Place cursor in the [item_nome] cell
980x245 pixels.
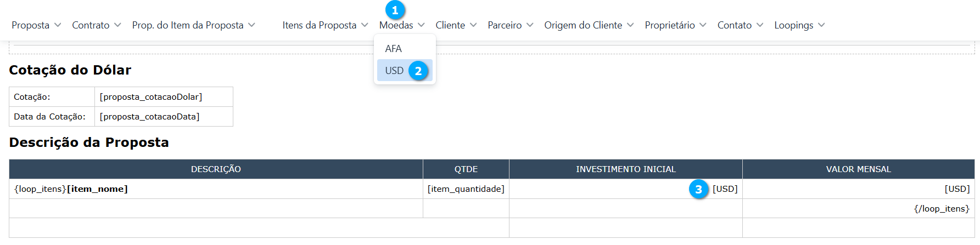97,189
